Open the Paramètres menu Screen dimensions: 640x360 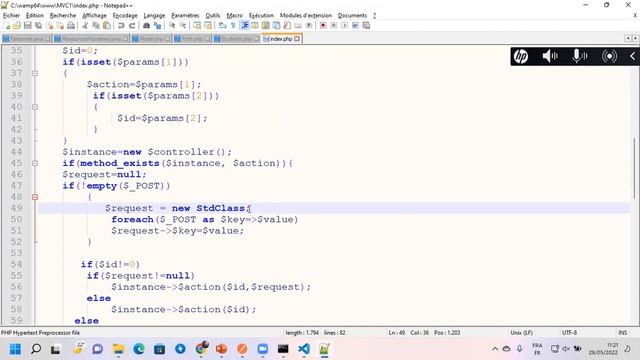(x=185, y=16)
